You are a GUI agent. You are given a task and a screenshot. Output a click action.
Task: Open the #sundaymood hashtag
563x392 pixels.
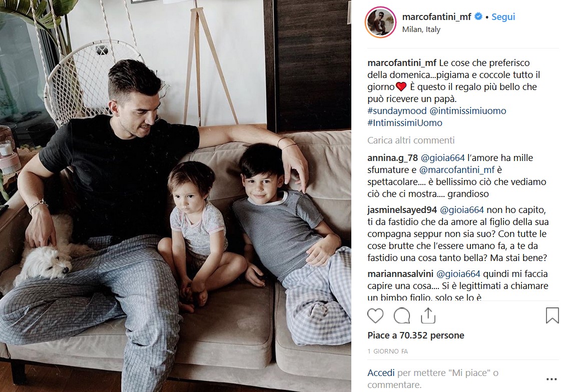coord(397,111)
